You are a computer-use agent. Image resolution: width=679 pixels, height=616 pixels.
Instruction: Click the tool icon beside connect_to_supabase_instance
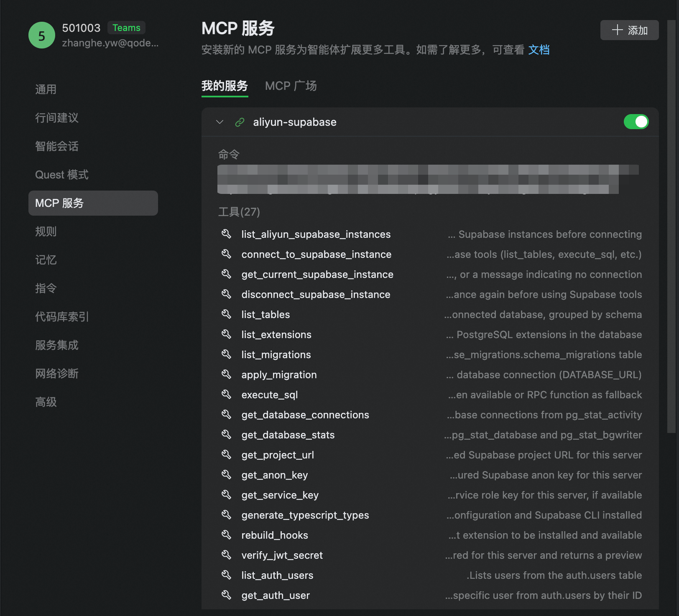click(x=226, y=254)
